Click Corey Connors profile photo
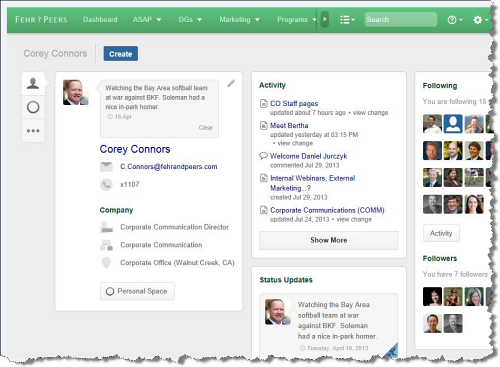Screen dimensions: 500x367 pyautogui.click(x=76, y=92)
